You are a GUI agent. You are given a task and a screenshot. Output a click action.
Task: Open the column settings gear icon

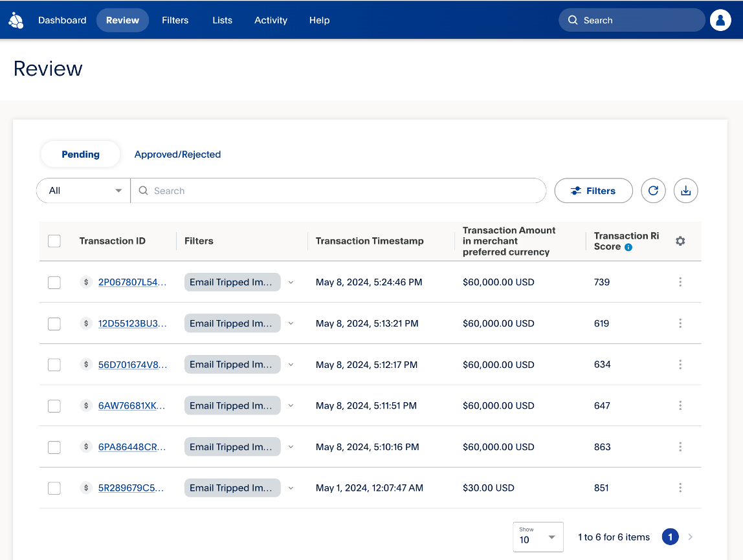pyautogui.click(x=680, y=241)
